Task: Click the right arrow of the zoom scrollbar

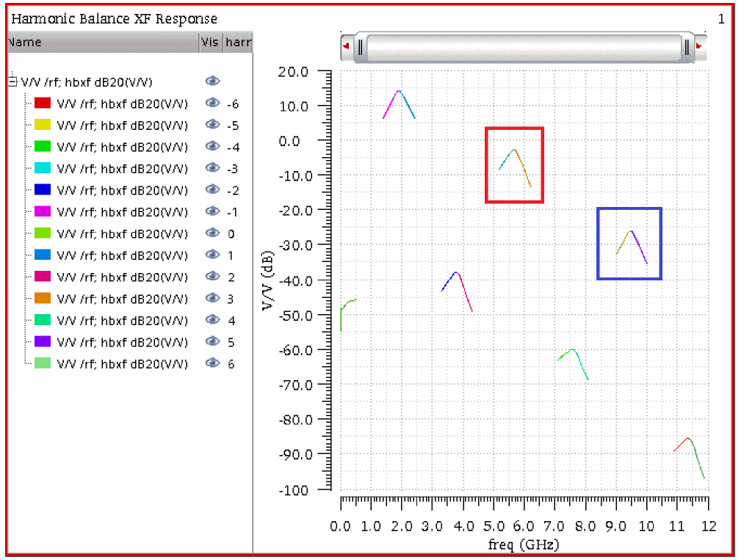Action: (699, 46)
